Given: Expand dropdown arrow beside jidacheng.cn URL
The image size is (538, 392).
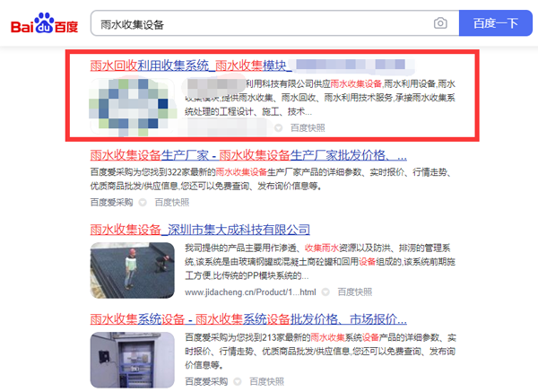Looking at the screenshot, I should [x=325, y=292].
